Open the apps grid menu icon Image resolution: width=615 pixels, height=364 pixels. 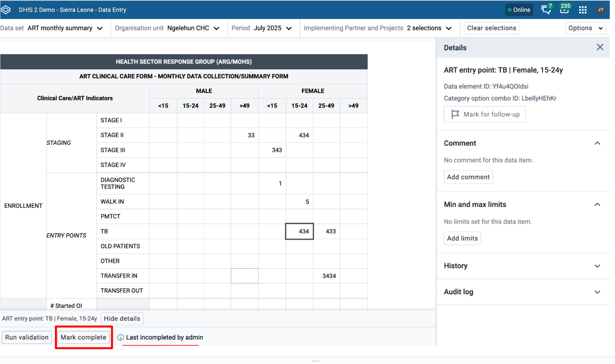pos(583,10)
